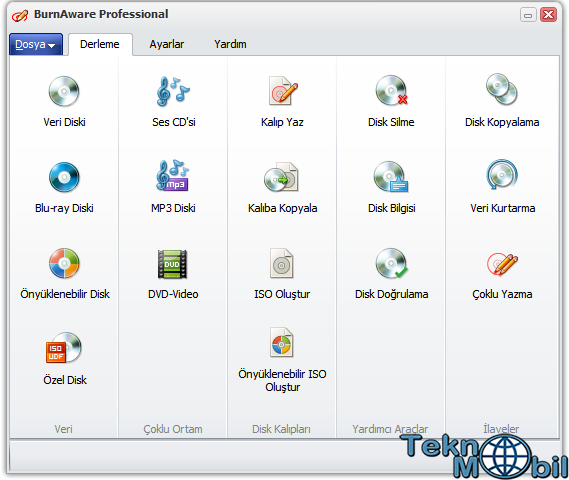Switch to the Derleme tab
This screenshot has height=480, width=569.
(100, 44)
